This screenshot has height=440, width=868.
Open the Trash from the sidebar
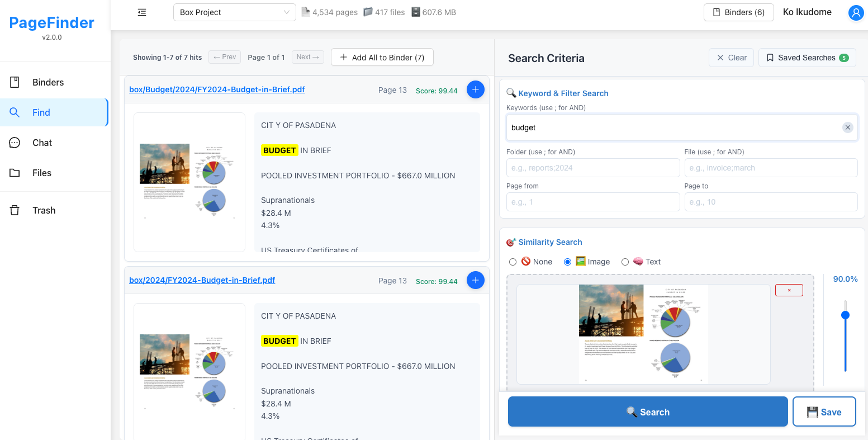click(x=44, y=210)
